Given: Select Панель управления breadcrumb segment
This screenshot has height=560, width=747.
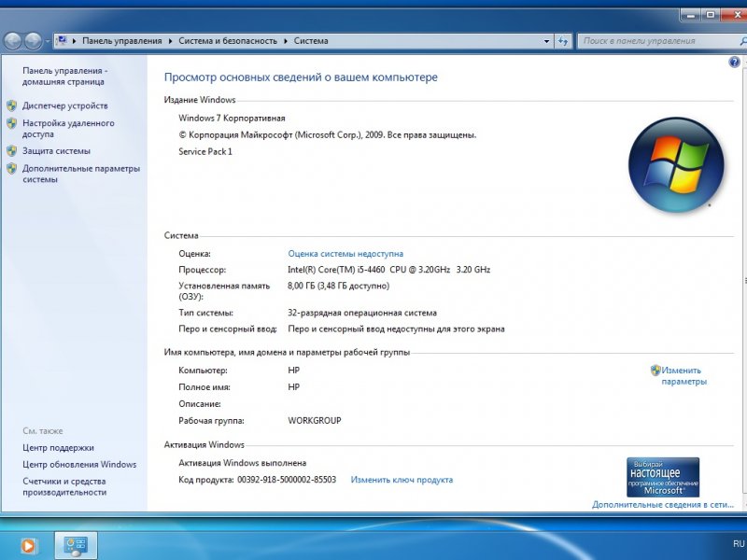Looking at the screenshot, I should [x=122, y=41].
